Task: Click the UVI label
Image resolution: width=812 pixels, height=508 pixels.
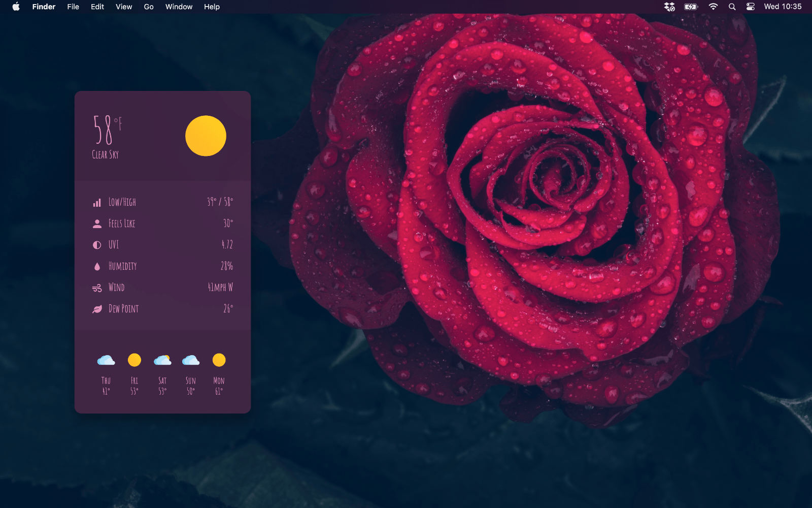Action: (114, 245)
